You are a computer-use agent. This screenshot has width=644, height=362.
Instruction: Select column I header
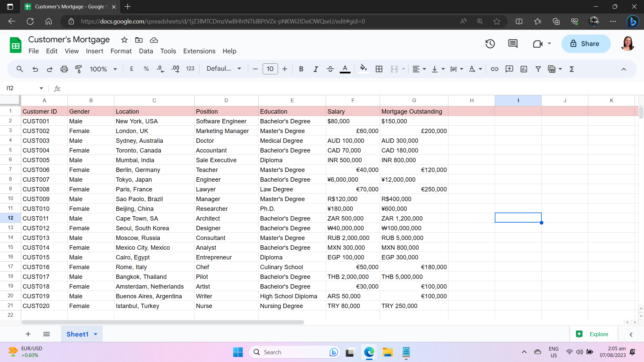point(518,100)
